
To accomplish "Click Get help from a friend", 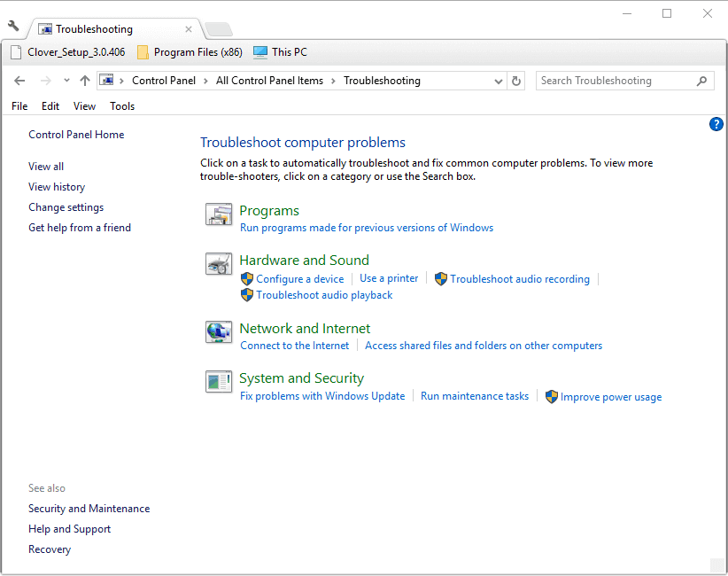I will [80, 228].
